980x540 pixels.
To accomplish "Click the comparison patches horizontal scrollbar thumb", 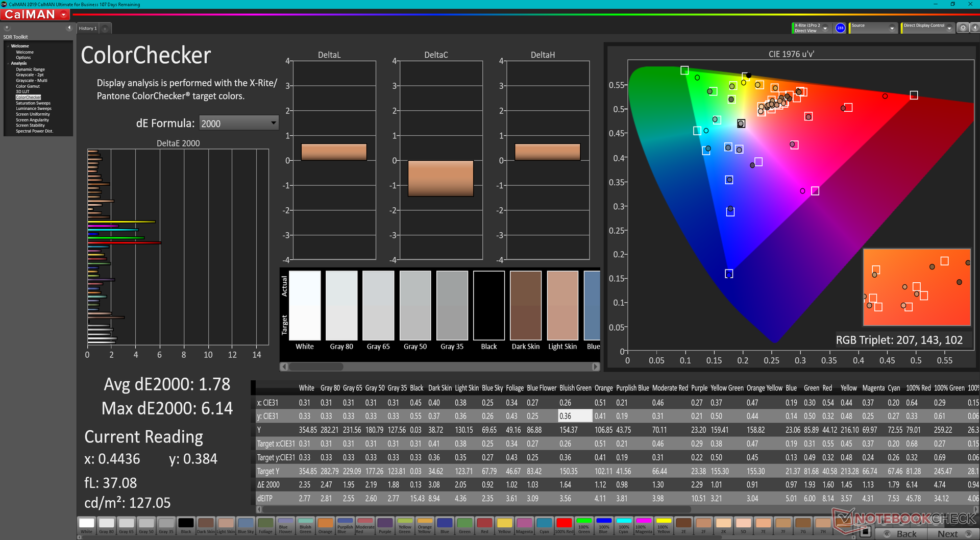I will click(x=316, y=366).
